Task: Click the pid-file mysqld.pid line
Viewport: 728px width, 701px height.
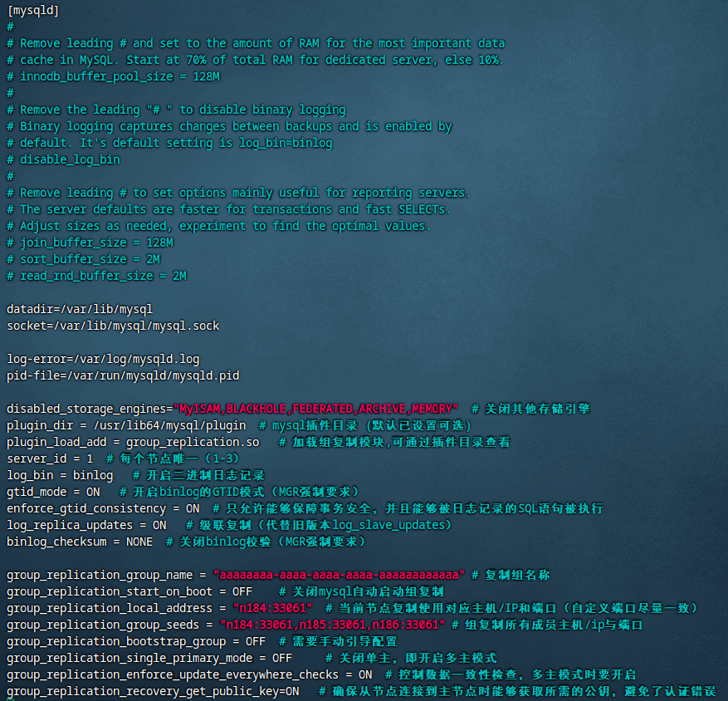Action: (122, 375)
